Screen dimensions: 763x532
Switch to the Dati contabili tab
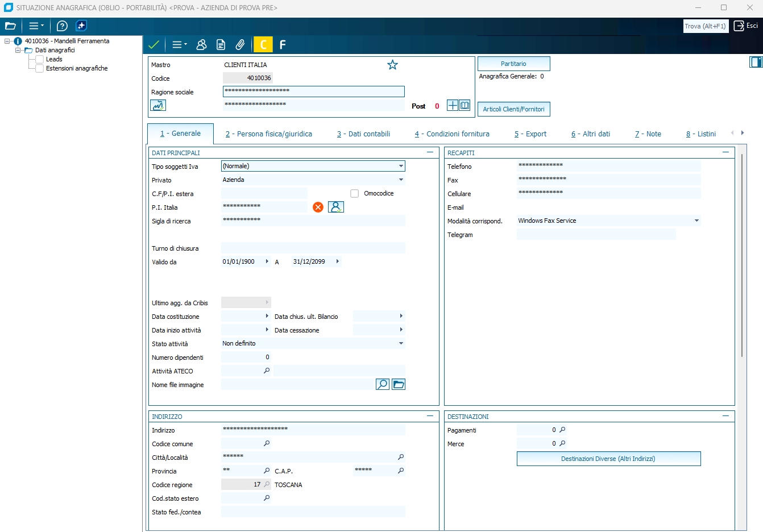363,134
